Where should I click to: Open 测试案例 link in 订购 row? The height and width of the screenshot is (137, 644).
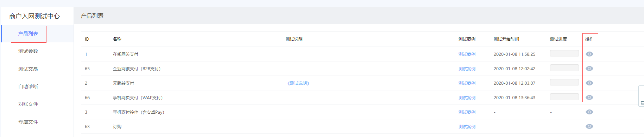click(467, 127)
